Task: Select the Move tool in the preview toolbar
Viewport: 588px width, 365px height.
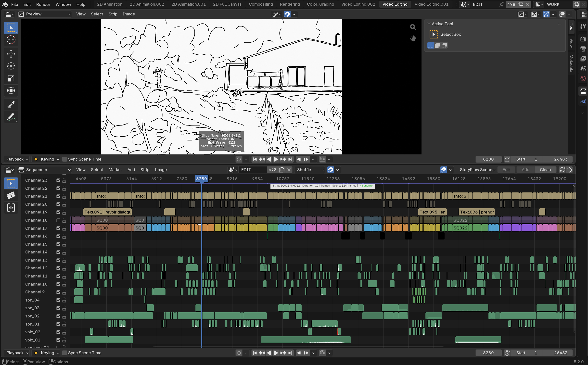Action: tap(11, 54)
